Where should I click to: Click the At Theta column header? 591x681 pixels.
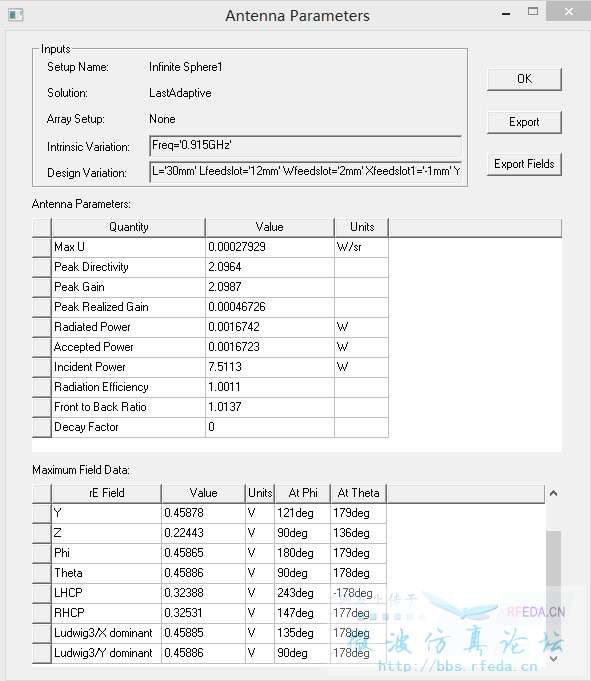click(358, 493)
